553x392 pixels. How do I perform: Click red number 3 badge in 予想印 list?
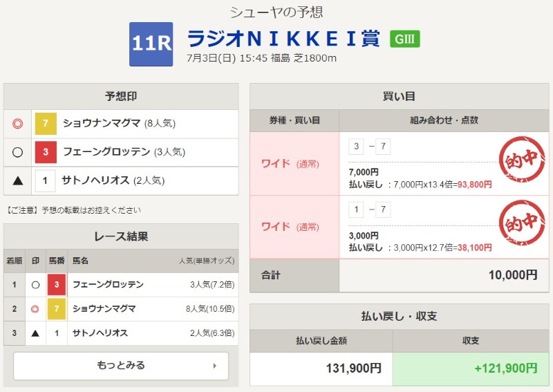pyautogui.click(x=46, y=152)
